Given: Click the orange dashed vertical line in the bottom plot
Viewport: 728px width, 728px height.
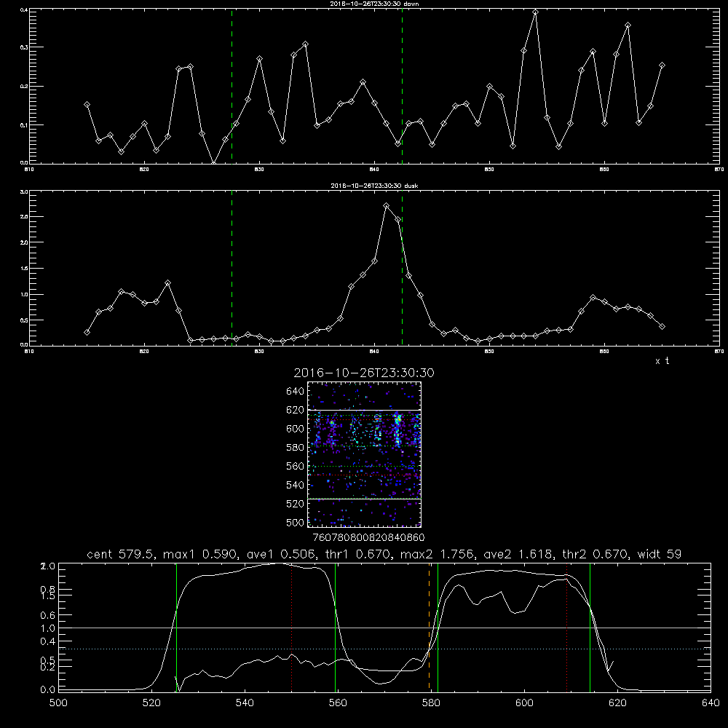Looking at the screenshot, I should pos(429,627).
